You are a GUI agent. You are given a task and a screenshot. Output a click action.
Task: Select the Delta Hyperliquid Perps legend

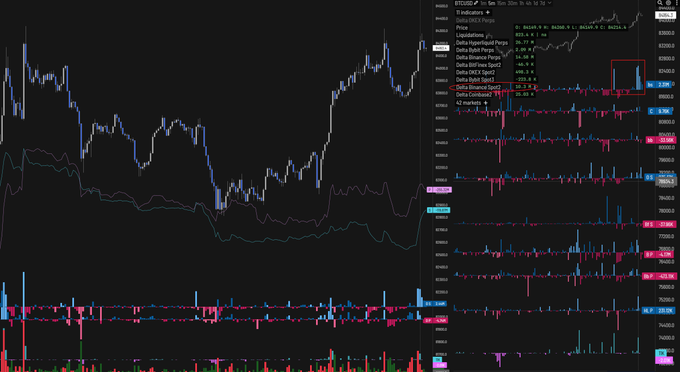point(482,42)
